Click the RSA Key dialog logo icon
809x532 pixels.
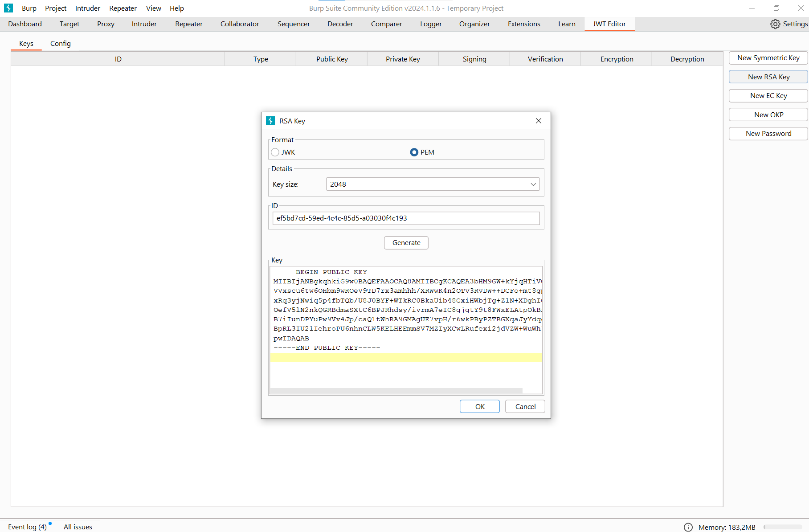tap(270, 121)
